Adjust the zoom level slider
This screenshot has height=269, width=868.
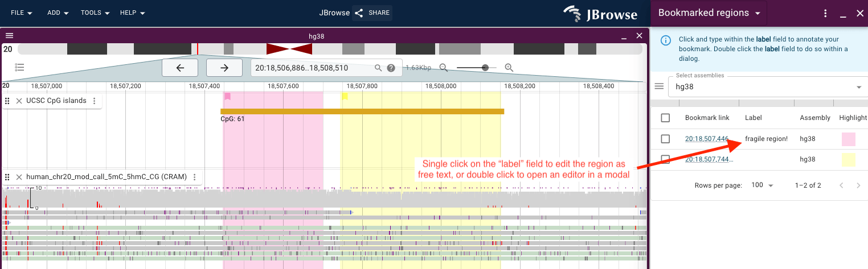coord(476,68)
